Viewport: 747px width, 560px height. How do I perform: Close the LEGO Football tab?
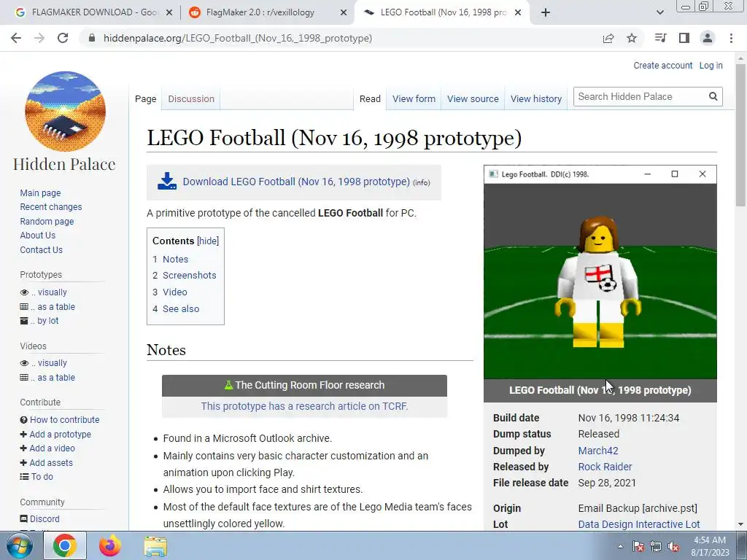(x=519, y=13)
